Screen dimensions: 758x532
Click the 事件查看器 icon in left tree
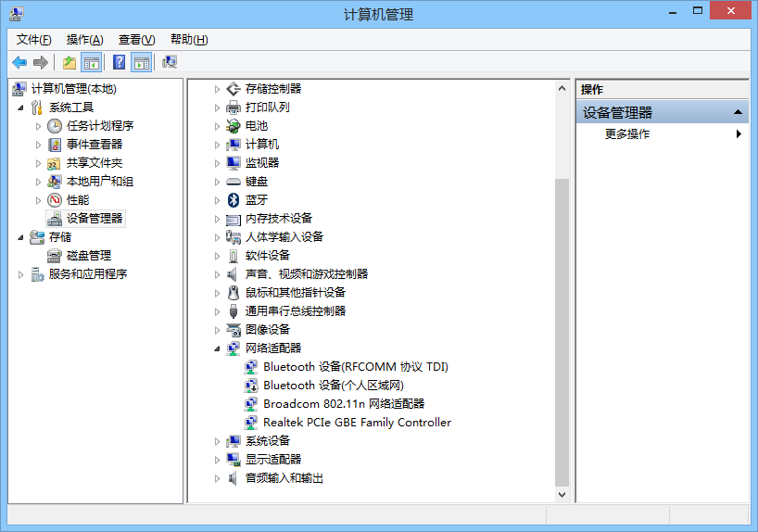55,145
